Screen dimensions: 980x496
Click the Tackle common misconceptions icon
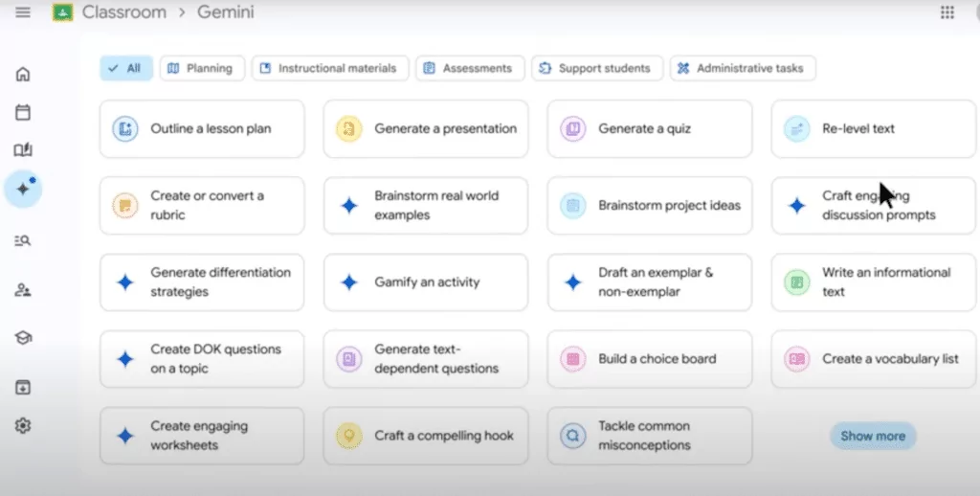[572, 436]
